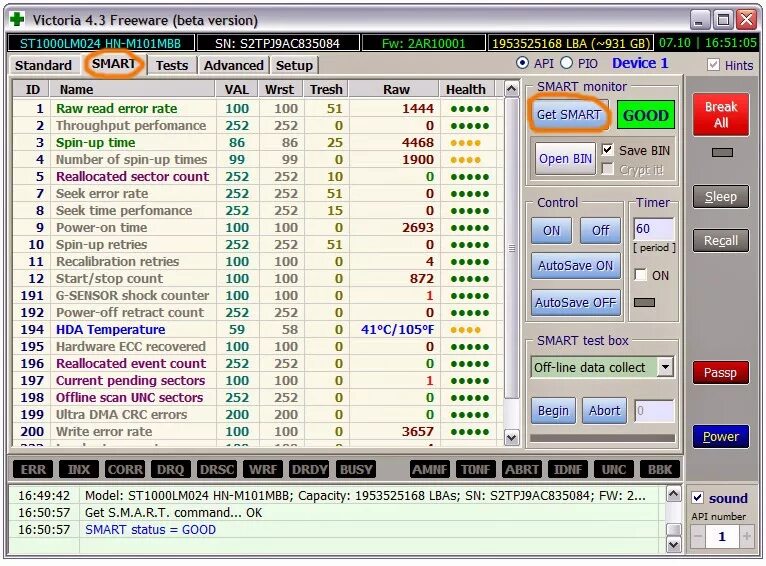Click the Timer period input field
The height and width of the screenshot is (566, 766).
[654, 229]
